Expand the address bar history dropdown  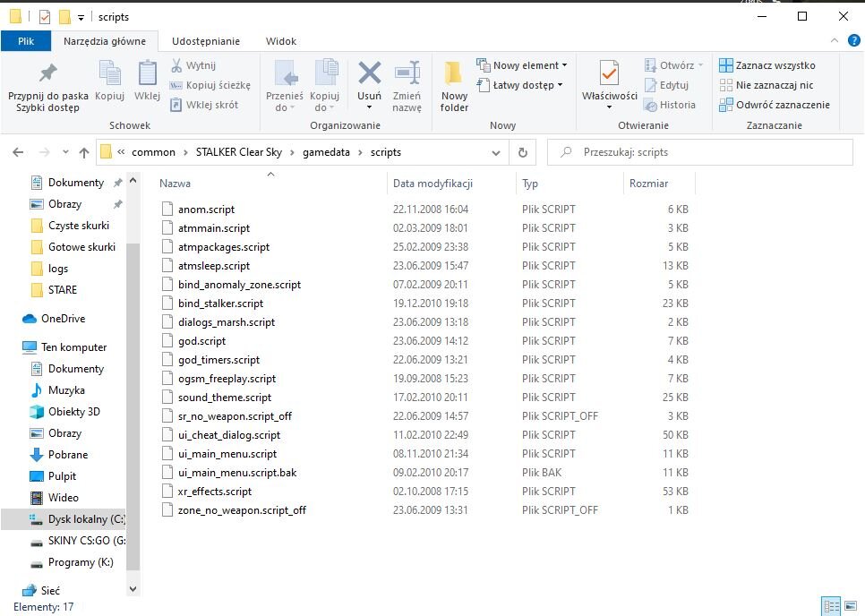click(497, 152)
